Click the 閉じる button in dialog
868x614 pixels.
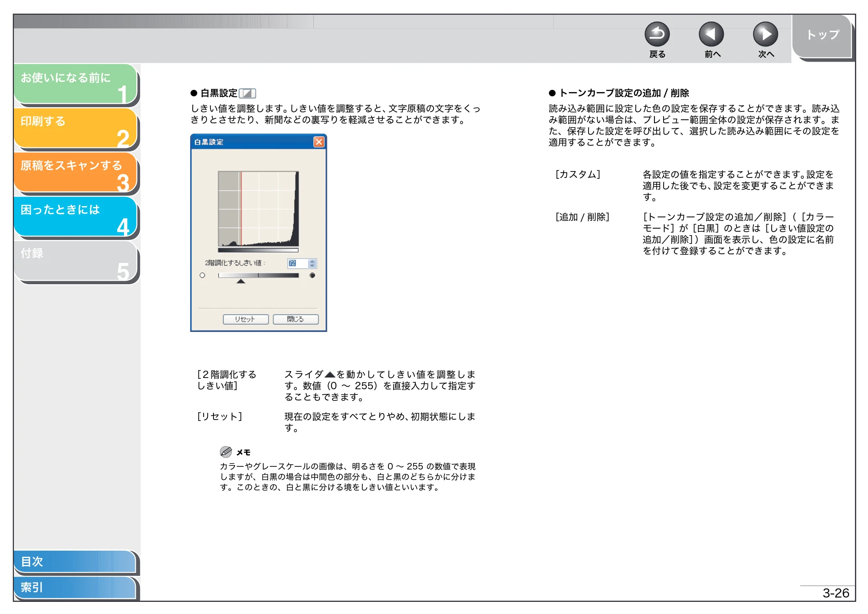tap(296, 319)
